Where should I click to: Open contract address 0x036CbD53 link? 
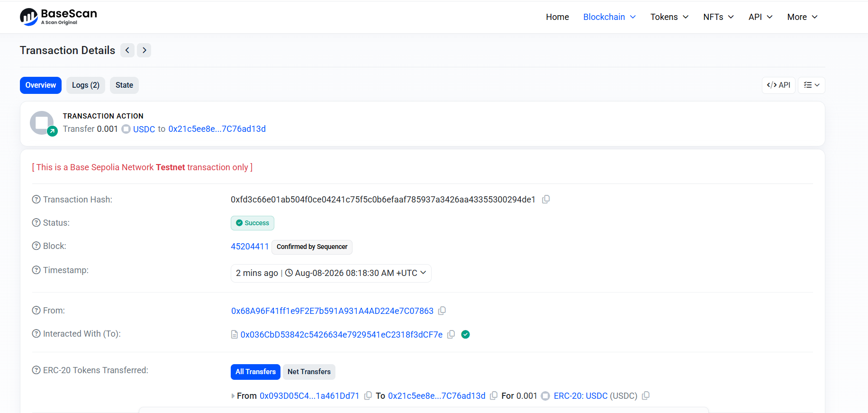click(x=342, y=335)
